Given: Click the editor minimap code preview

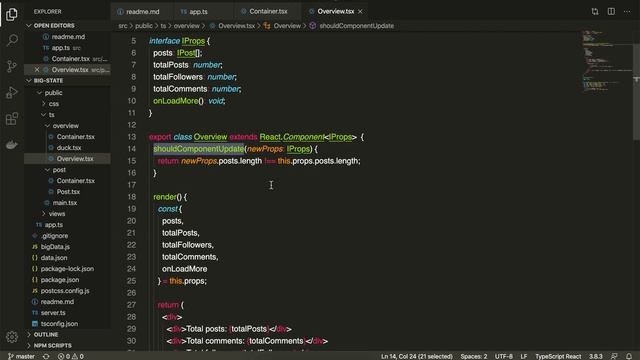Looking at the screenshot, I should click(x=606, y=61).
